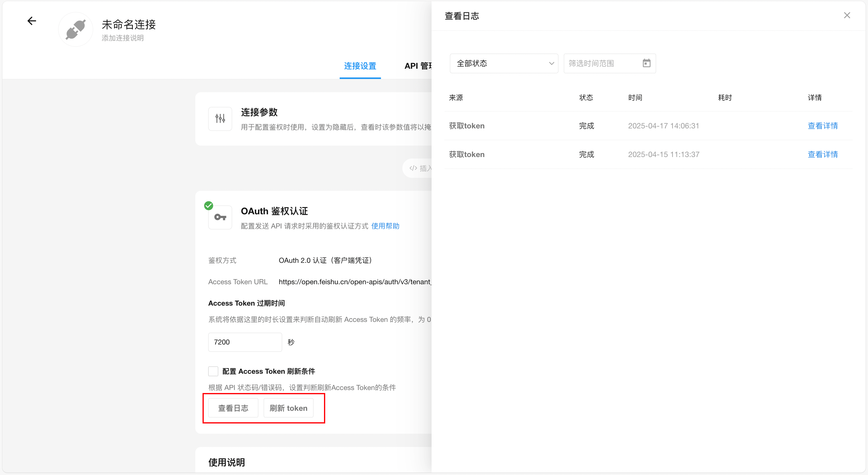Click 获取token in the 14:06:31 row

[x=467, y=126]
